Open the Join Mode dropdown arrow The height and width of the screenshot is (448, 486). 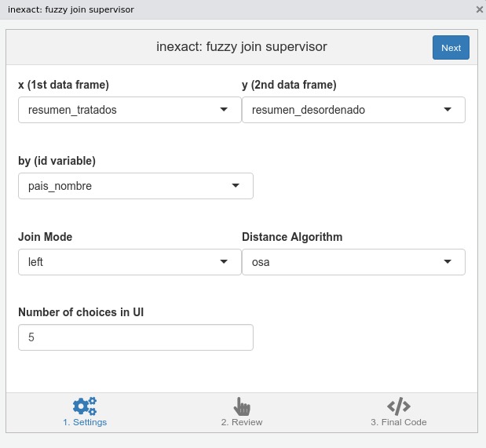[x=224, y=262]
